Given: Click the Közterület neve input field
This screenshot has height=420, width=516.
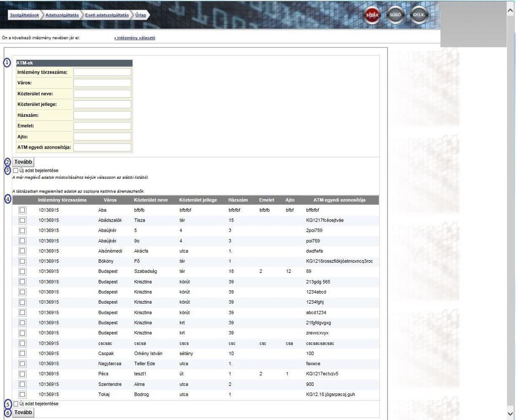Looking at the screenshot, I should coord(102,94).
